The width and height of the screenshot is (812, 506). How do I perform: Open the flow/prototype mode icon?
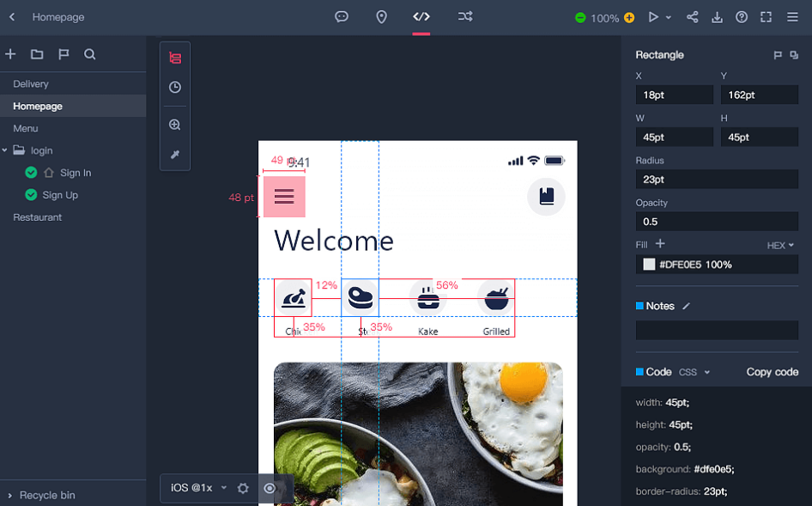[464, 16]
